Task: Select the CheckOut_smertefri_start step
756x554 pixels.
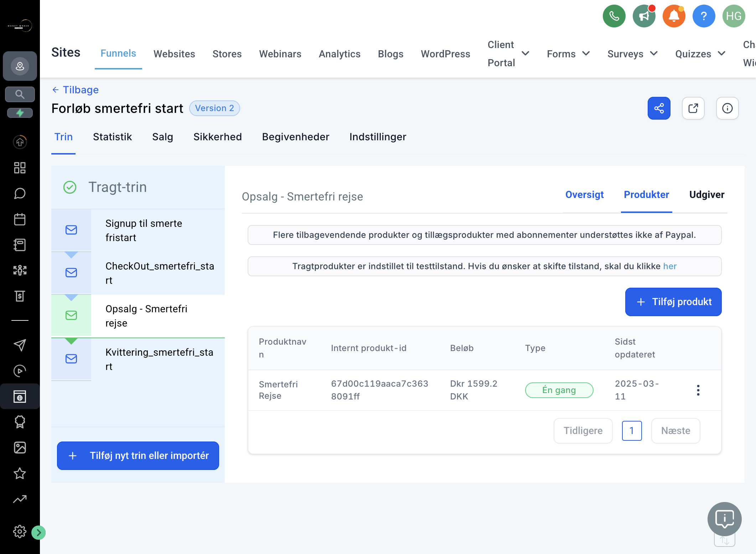Action: (138, 273)
